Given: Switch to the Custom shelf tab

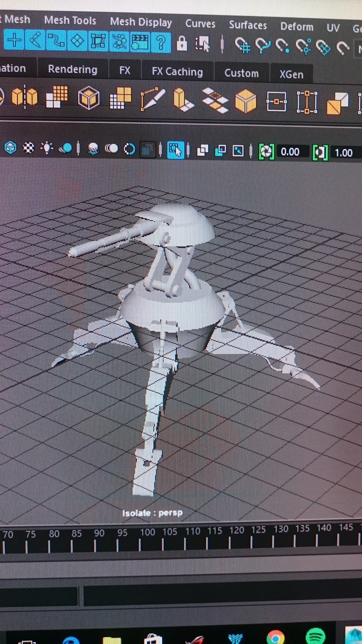Looking at the screenshot, I should pos(241,73).
